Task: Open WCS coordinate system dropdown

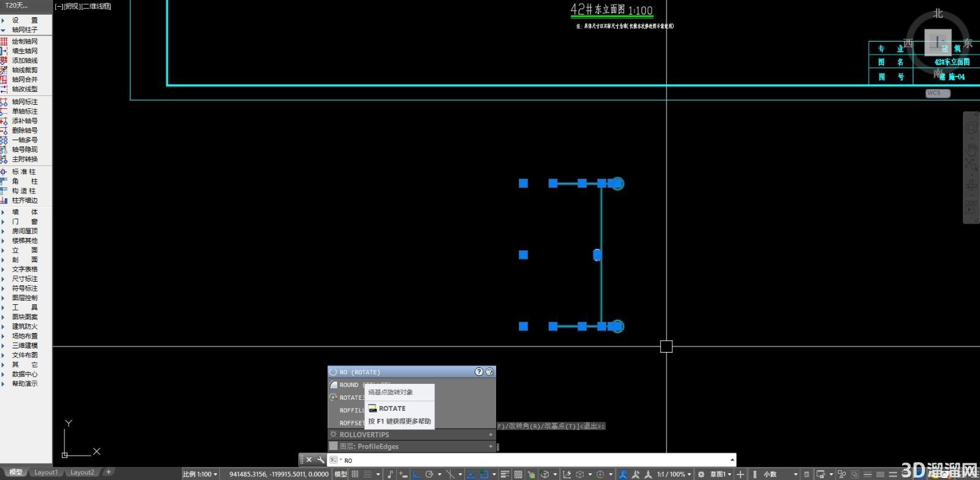Action: pyautogui.click(x=938, y=93)
